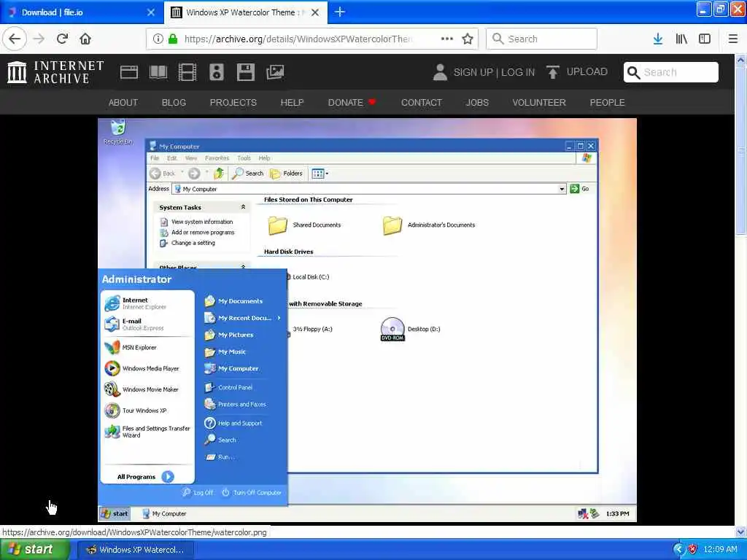Expand hidden system tray icons chevron
The image size is (747, 560).
[x=678, y=550]
